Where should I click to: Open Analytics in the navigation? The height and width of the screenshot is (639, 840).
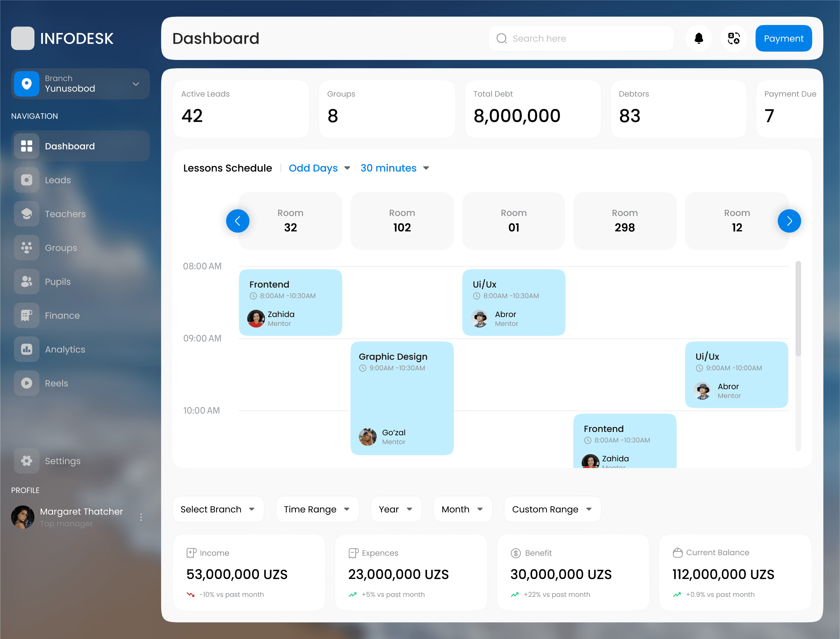81,349
